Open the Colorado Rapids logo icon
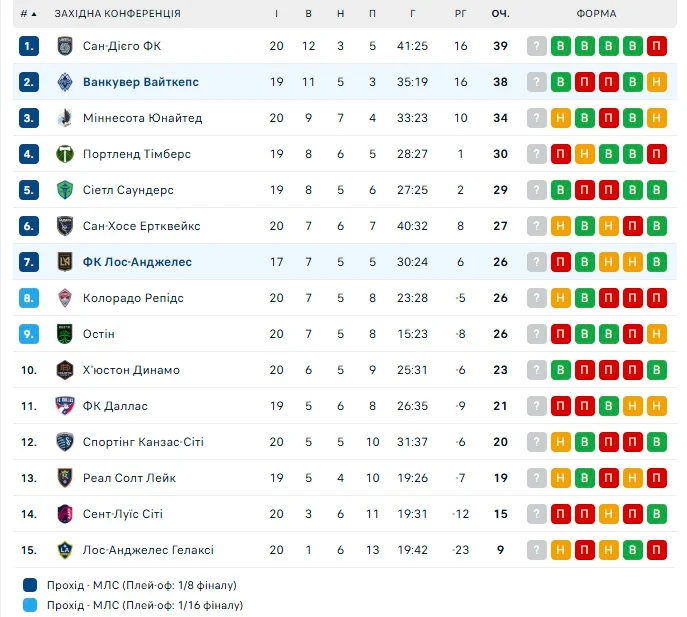The height and width of the screenshot is (617, 687). [65, 298]
